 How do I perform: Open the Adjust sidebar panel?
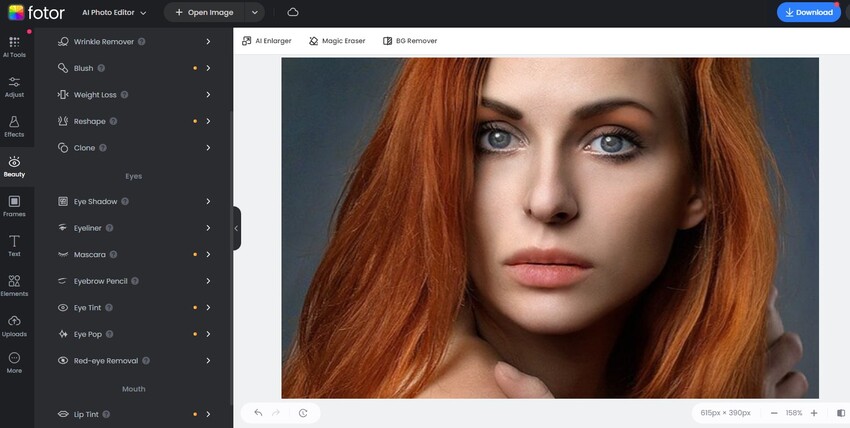coord(14,87)
